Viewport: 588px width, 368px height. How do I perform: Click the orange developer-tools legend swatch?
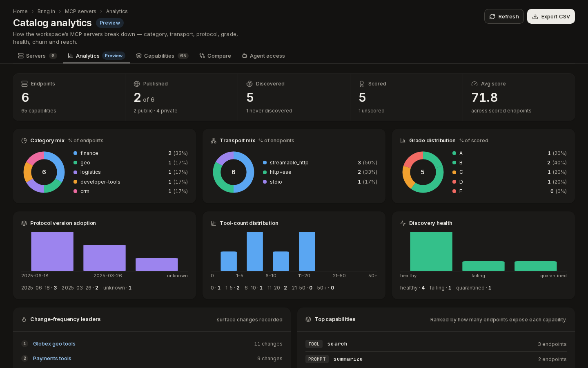[x=76, y=182]
